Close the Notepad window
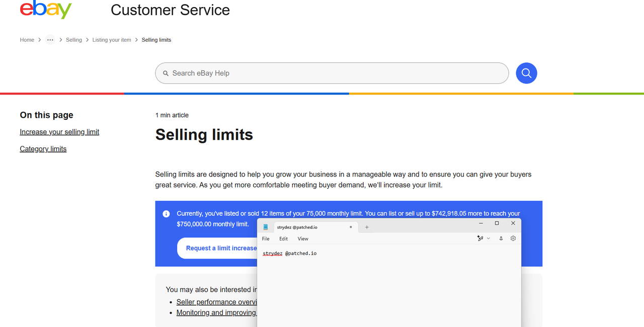Screen dimensions: 644x327 [x=513, y=223]
